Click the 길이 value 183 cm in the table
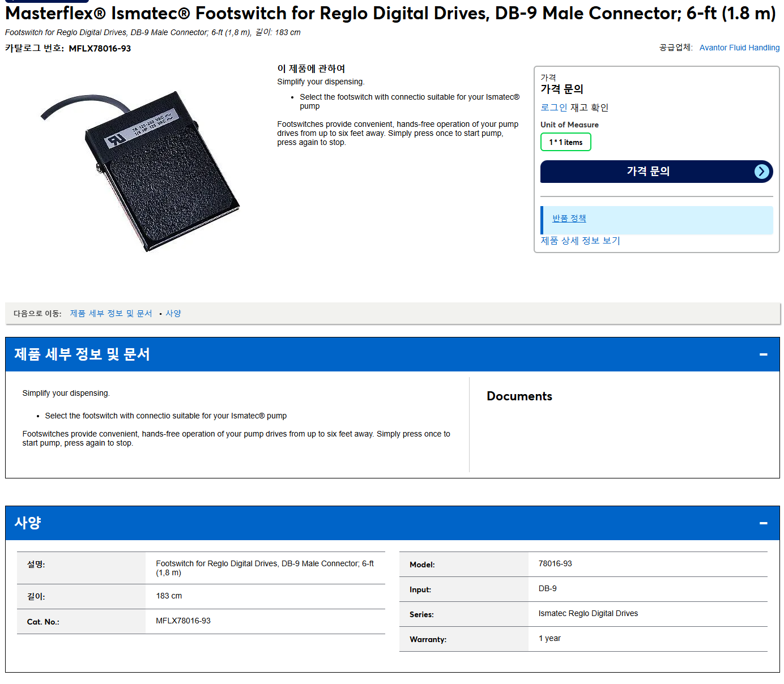This screenshot has height=684, width=784. click(169, 596)
